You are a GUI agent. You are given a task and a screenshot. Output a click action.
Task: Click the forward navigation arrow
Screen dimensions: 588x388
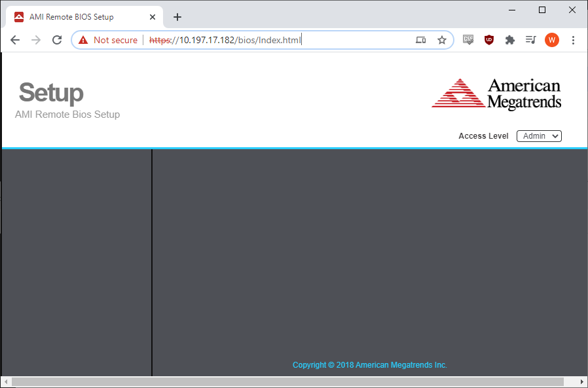36,40
